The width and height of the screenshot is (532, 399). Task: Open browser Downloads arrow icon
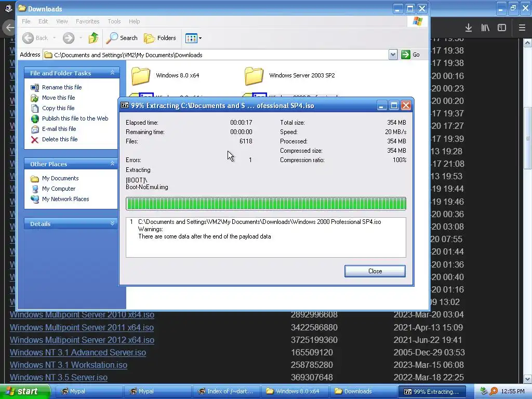coord(469,28)
